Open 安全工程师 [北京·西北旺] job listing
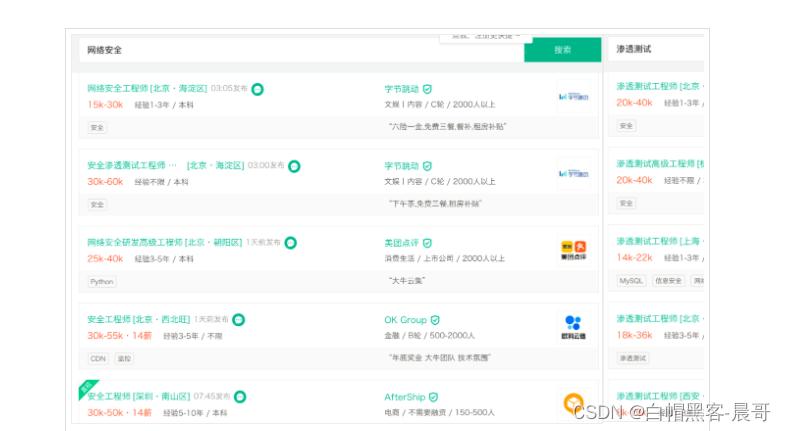Image resolution: width=786 pixels, height=431 pixels. [x=138, y=319]
